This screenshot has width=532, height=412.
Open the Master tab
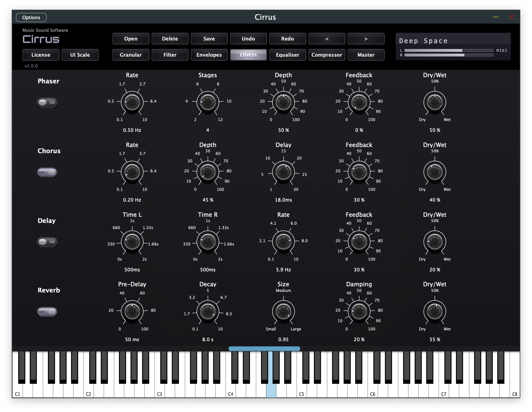(x=366, y=55)
